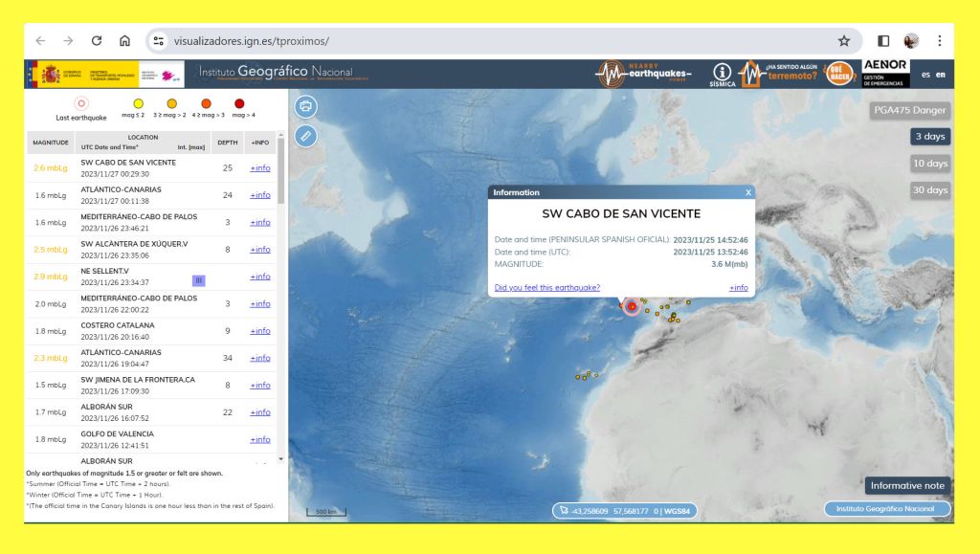Viewport: 980px width, 554px height.
Task: Switch to the 10 days earthquake view
Action: 929,164
